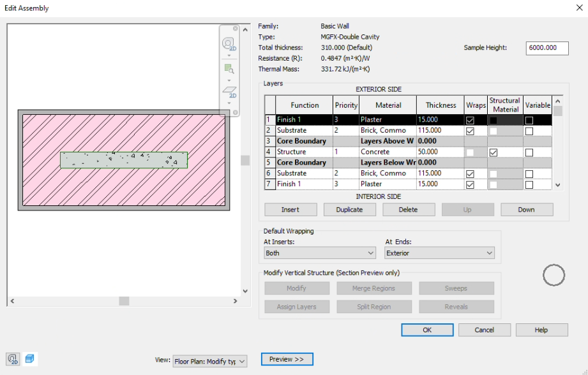Toggle Variable checkbox for row 7 Finish 1
This screenshot has height=375, width=588.
tap(529, 185)
